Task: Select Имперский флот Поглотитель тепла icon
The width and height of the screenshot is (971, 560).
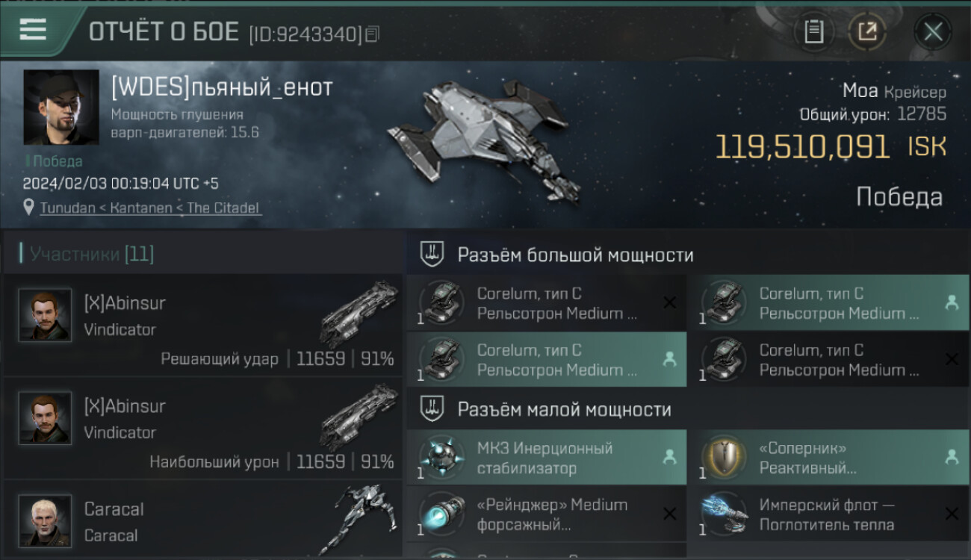Action: pos(724,514)
